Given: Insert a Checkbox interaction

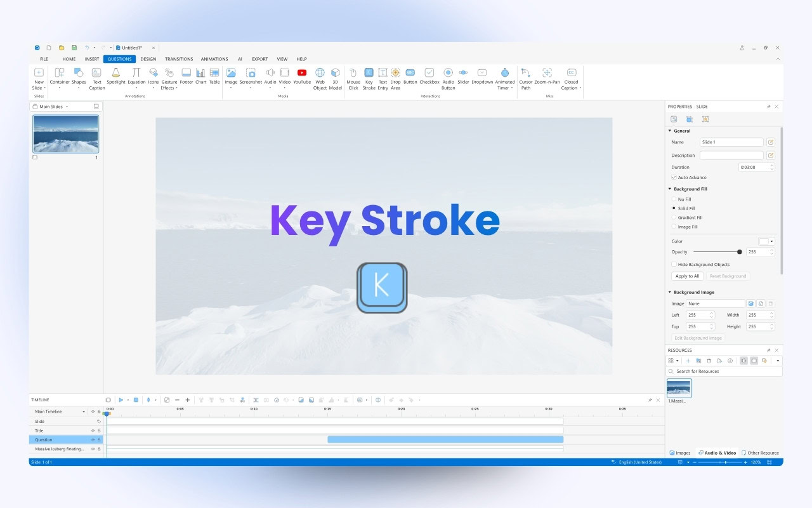Looking at the screenshot, I should tap(429, 76).
